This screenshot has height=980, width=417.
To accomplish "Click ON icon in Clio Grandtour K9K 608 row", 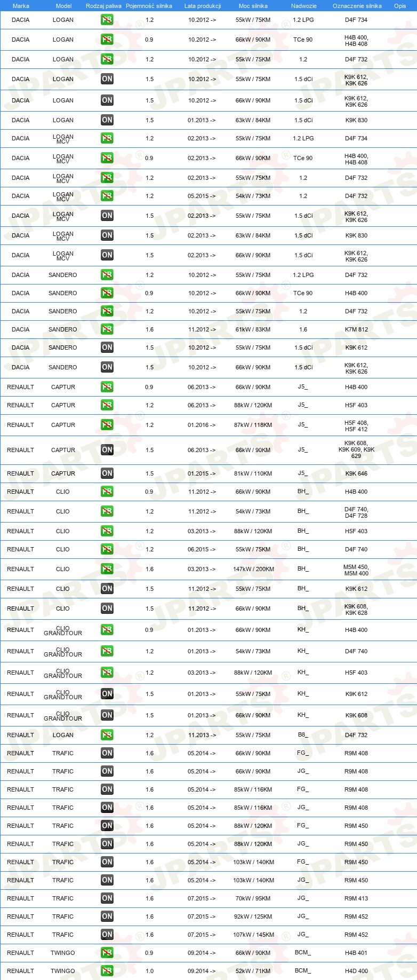I will 107,715.
